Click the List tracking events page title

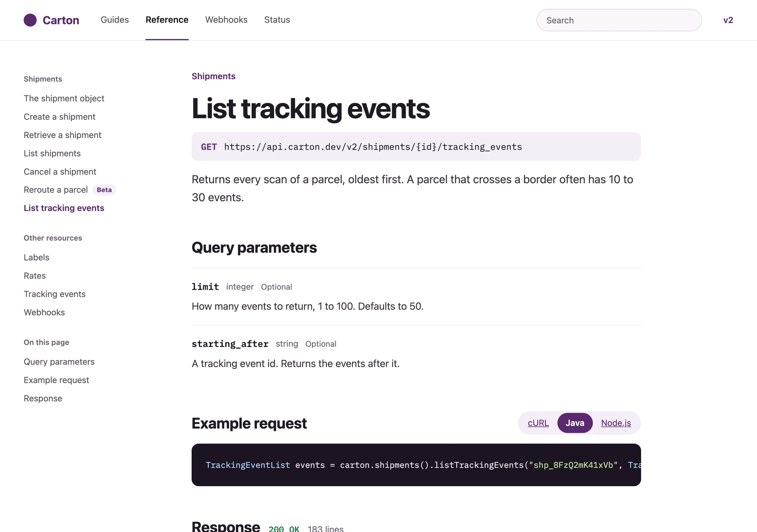click(310, 108)
